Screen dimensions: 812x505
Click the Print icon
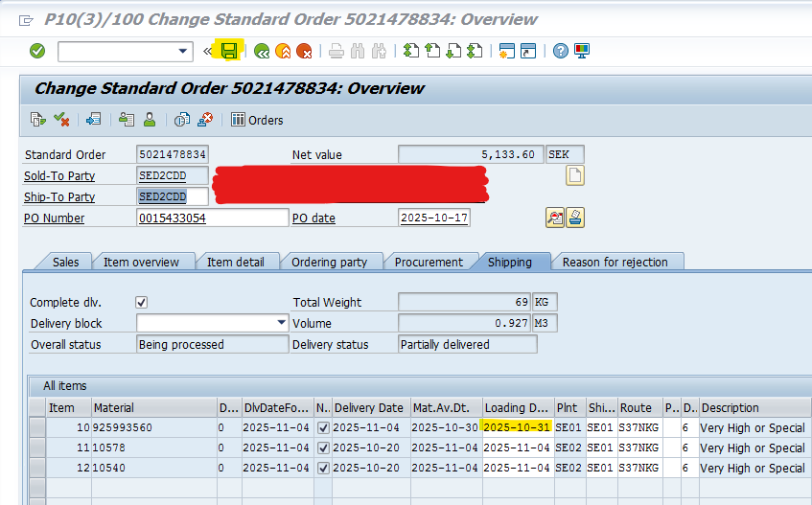click(336, 51)
